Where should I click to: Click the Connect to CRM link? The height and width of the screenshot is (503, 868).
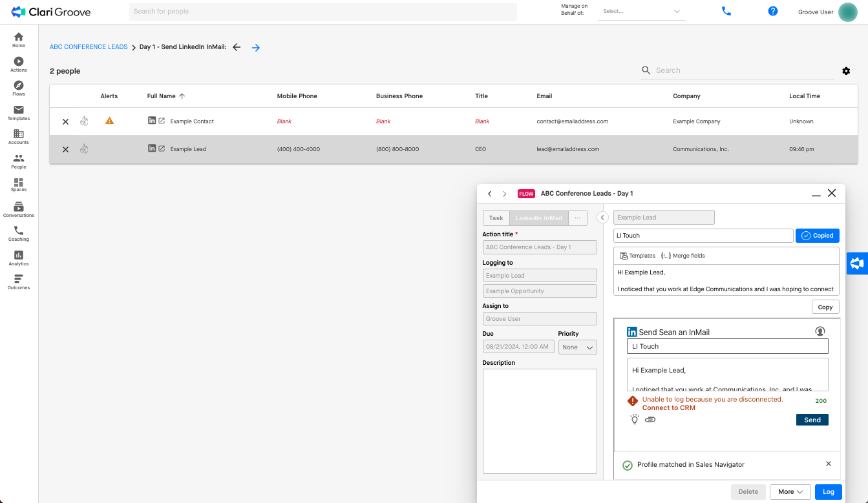click(668, 408)
